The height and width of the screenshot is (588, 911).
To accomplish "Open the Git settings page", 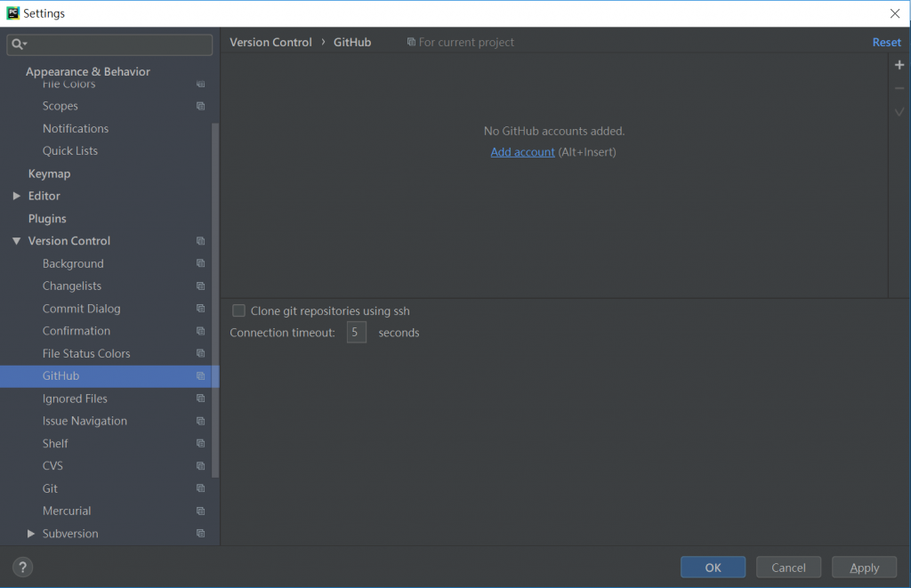I will (x=50, y=488).
